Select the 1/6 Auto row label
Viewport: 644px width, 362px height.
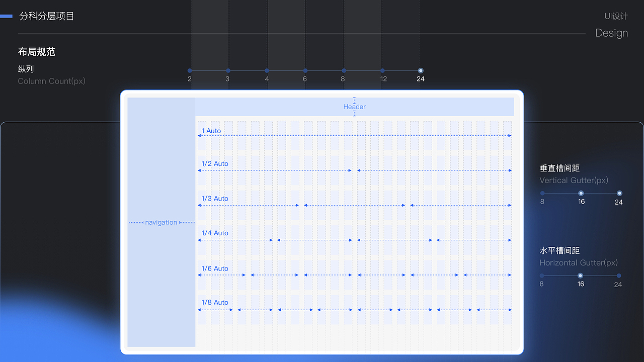tap(215, 268)
